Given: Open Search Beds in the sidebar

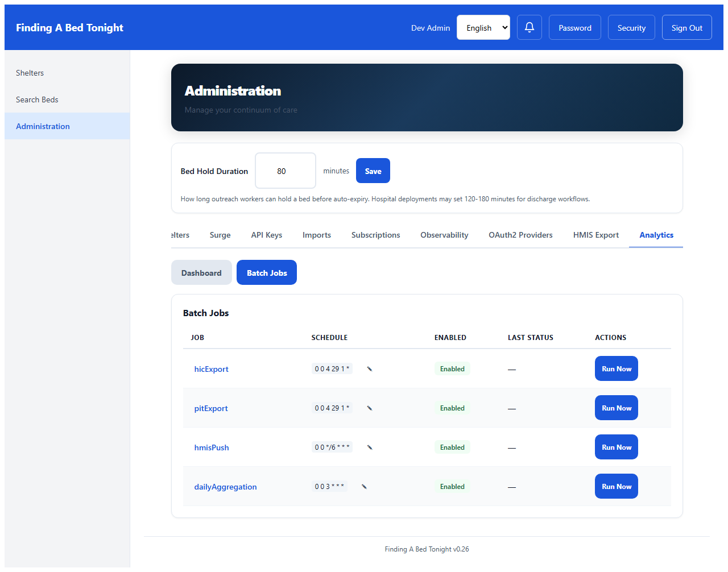Looking at the screenshot, I should click(x=37, y=100).
